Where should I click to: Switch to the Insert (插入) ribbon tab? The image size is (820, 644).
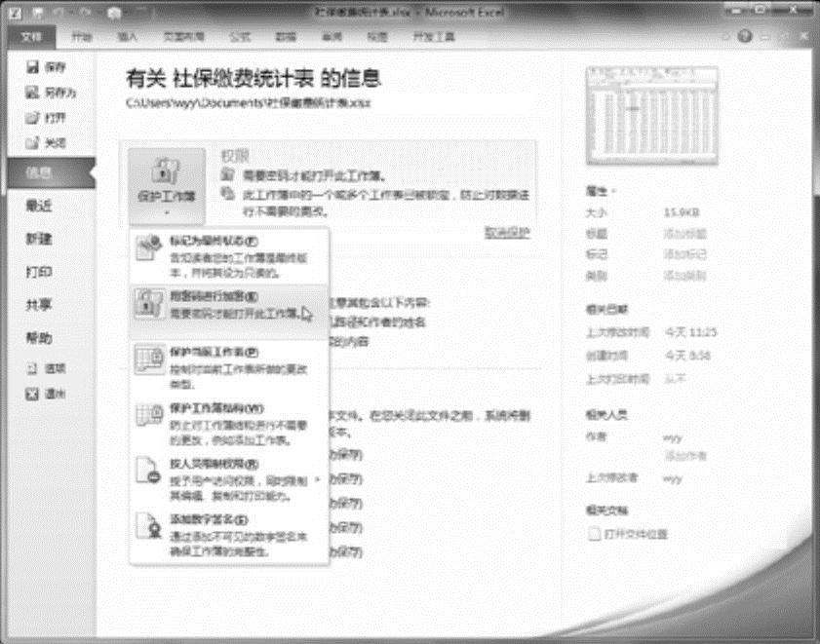pos(127,37)
